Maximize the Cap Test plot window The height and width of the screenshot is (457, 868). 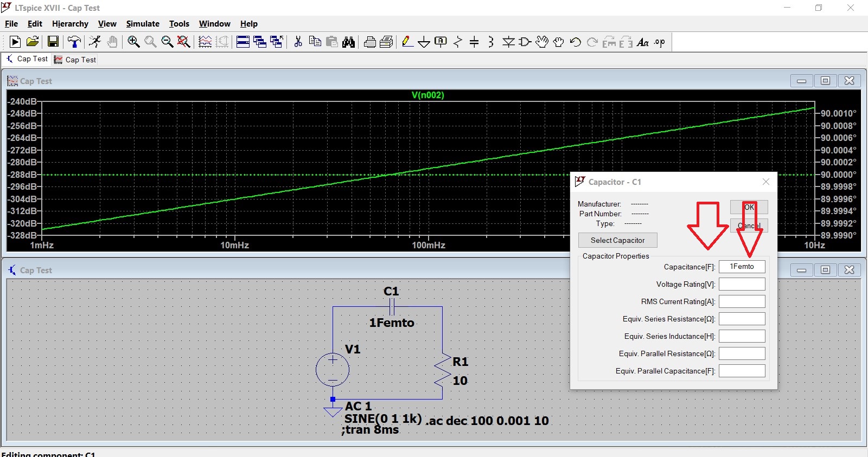pos(825,81)
